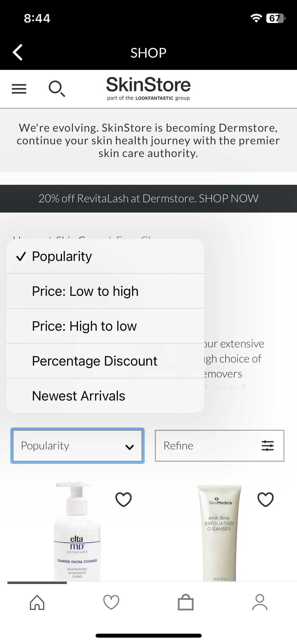297x644 pixels.
Task: Sort by Percentage Discount
Action: (105, 361)
